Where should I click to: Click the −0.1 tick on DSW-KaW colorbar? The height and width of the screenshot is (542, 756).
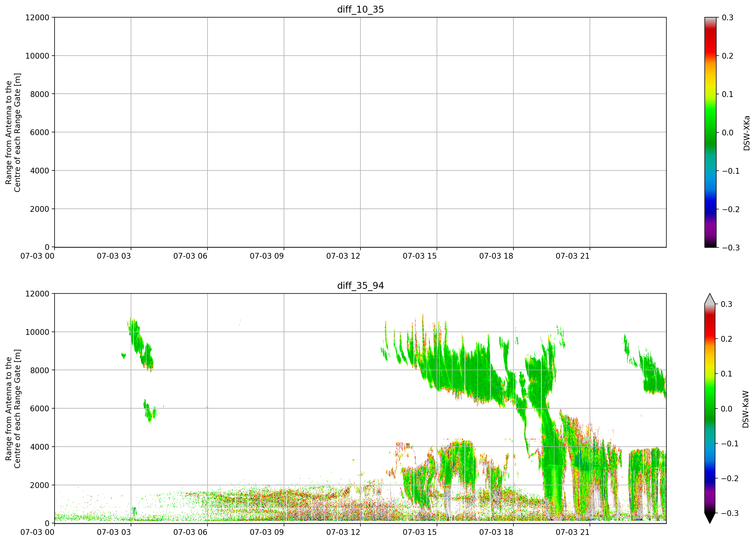coord(730,443)
